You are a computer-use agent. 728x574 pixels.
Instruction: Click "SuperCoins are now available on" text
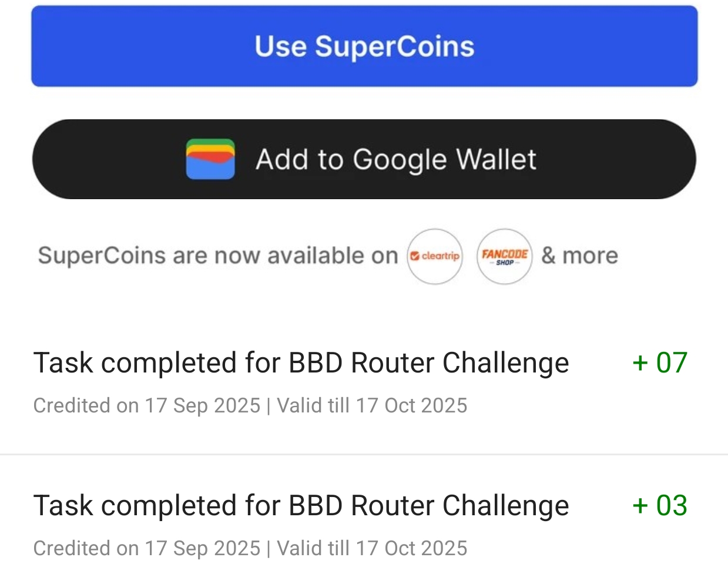pos(218,256)
